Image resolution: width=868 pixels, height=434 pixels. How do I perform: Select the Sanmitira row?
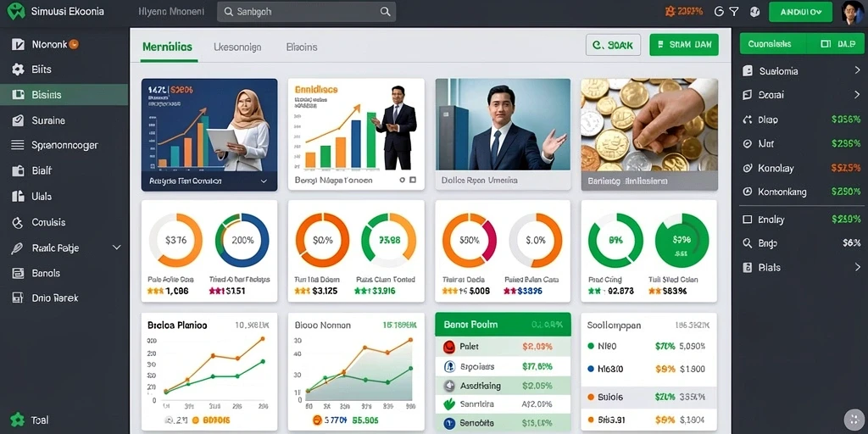(x=503, y=404)
